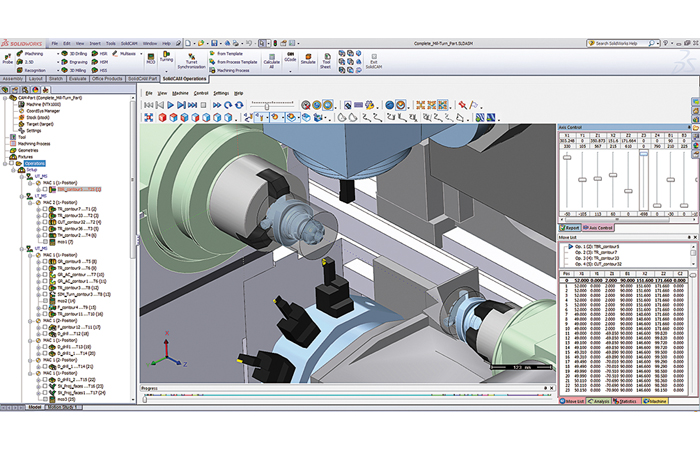This screenshot has height=450, width=700.
Task: Jump to simulation start icon
Action: tap(148, 105)
